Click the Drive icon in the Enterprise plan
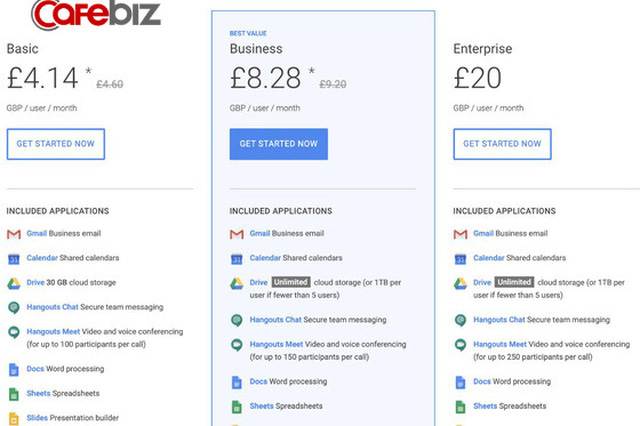This screenshot has width=640, height=426. (x=460, y=283)
